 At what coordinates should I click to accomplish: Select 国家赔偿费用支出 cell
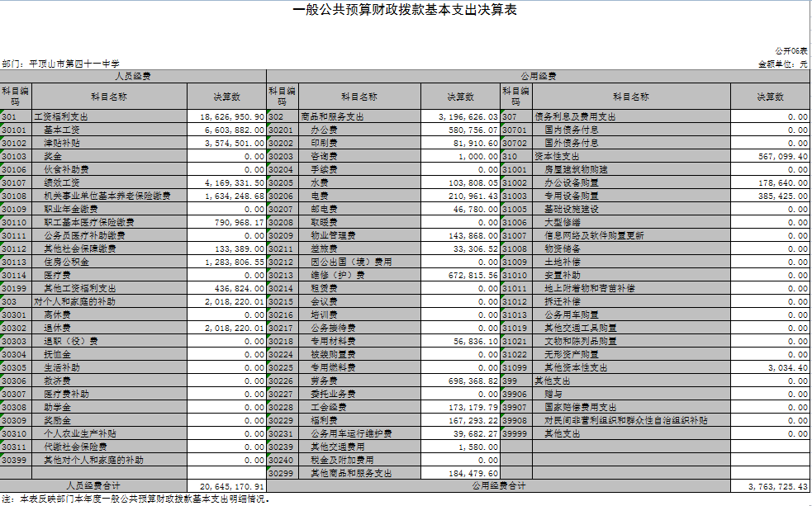pos(632,407)
